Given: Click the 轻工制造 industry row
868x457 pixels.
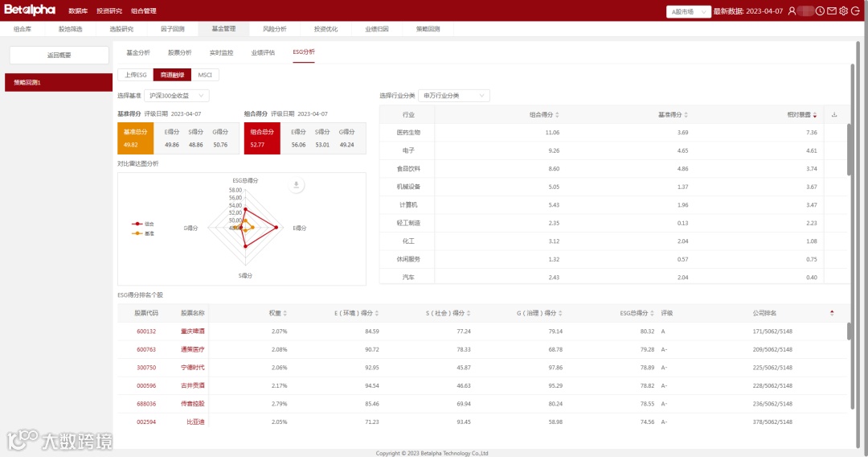Looking at the screenshot, I should 613,223.
